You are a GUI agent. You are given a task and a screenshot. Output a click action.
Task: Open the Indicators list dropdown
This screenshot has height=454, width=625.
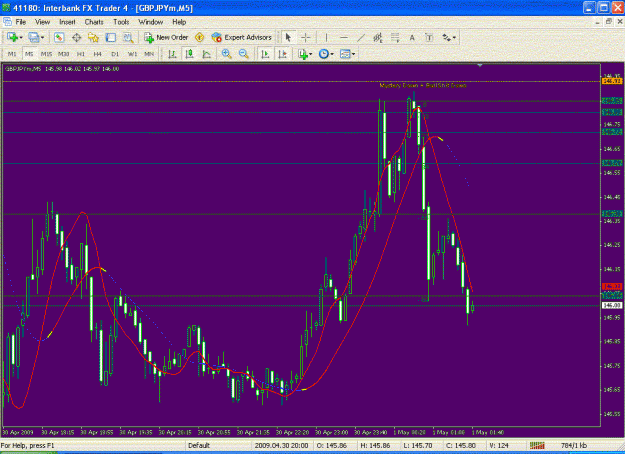(x=305, y=54)
